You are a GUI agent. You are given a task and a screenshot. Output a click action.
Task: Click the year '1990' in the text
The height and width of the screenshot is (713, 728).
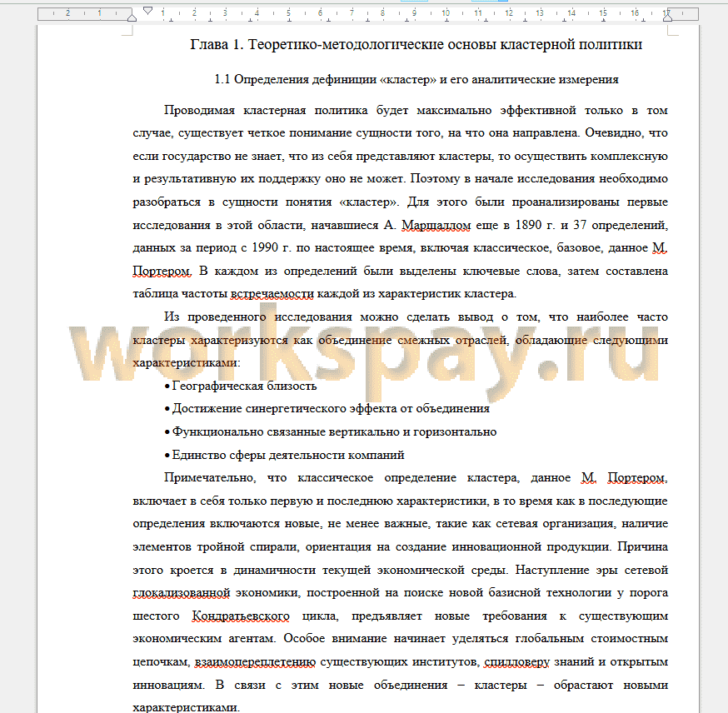click(265, 248)
